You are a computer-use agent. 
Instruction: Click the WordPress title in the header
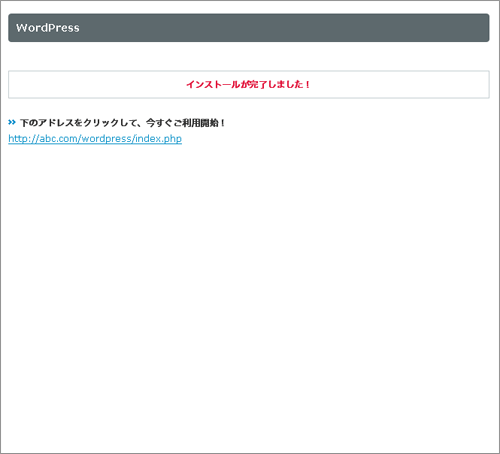pos(48,28)
